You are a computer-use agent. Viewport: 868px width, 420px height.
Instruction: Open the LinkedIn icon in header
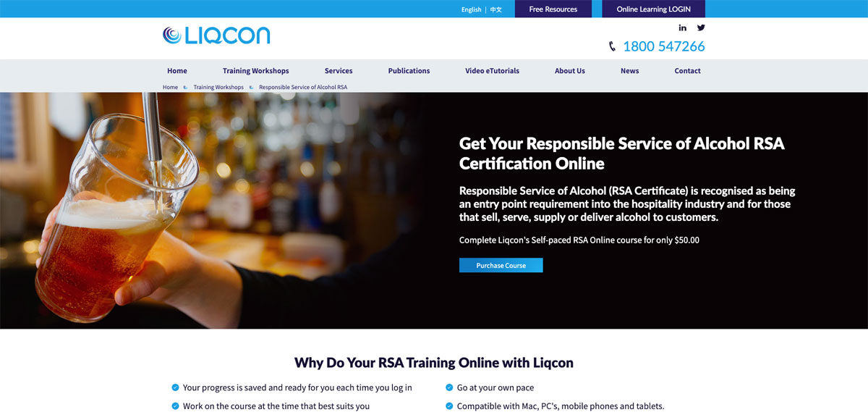[x=683, y=28]
